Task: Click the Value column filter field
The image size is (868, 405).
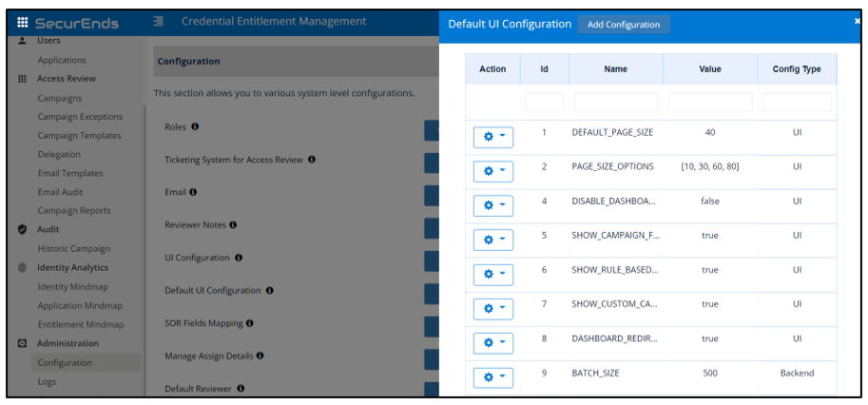Action: point(709,102)
